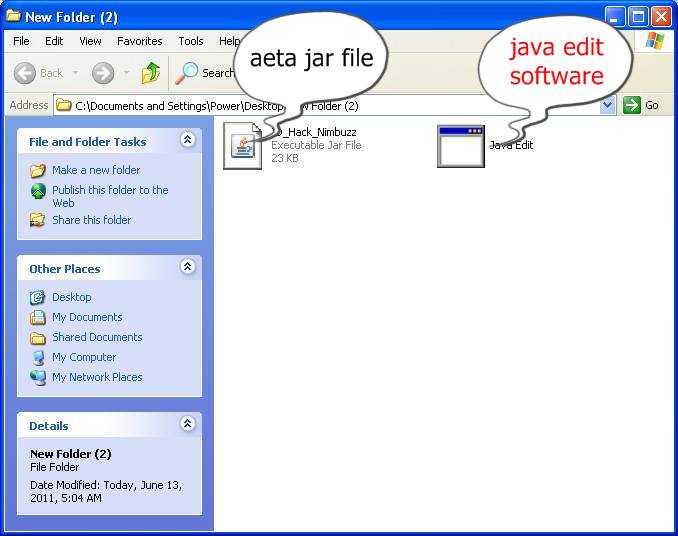Screen dimensions: 678x536
Task: Go up one folder level
Action: coord(151,73)
